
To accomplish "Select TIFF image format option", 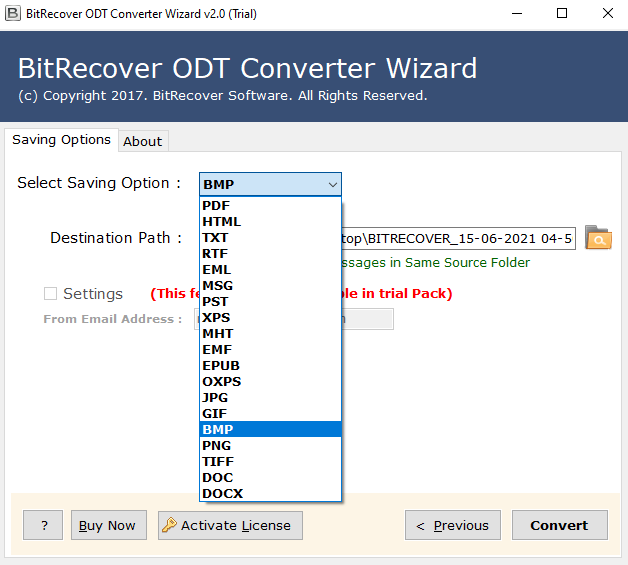I will click(218, 461).
